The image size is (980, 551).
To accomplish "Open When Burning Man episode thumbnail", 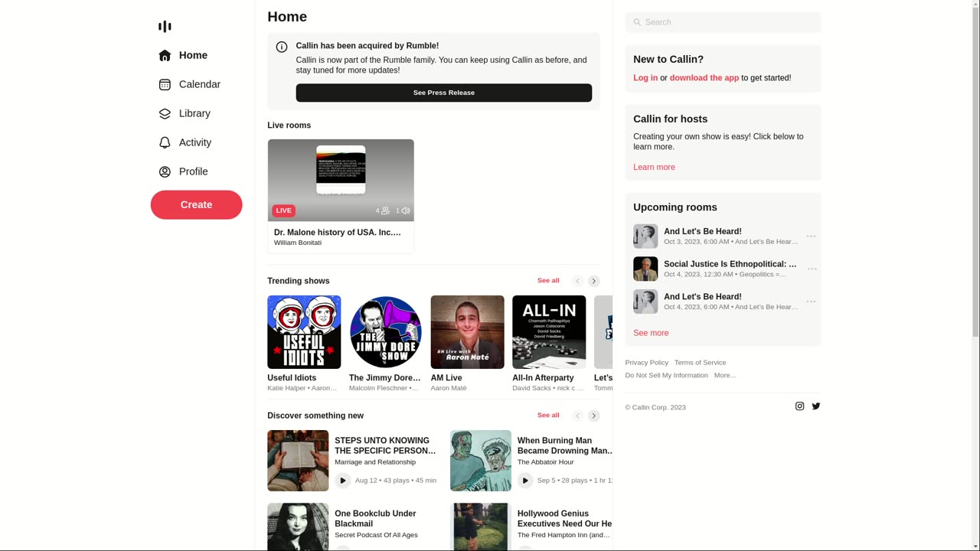I will 481,461.
